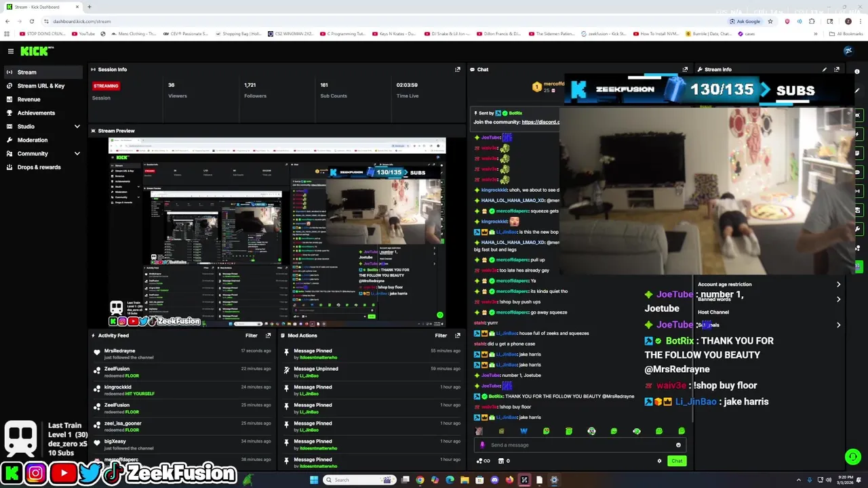
Task: Click Message Pinned 55 minutes ago
Action: tap(372, 353)
